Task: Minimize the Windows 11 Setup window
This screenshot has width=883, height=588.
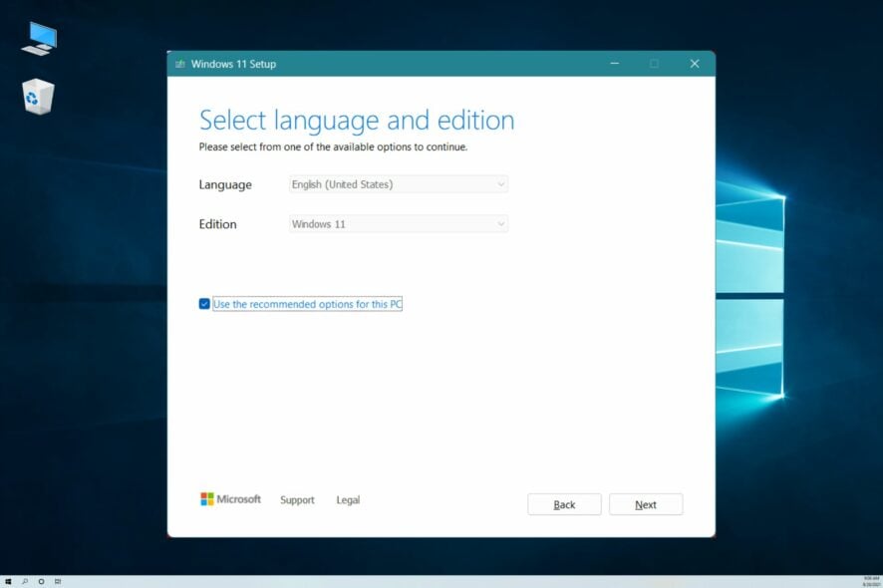Action: coord(614,64)
